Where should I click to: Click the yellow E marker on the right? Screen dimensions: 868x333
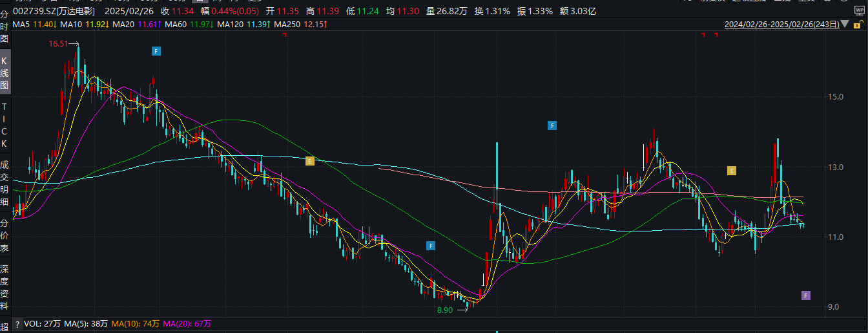732,171
